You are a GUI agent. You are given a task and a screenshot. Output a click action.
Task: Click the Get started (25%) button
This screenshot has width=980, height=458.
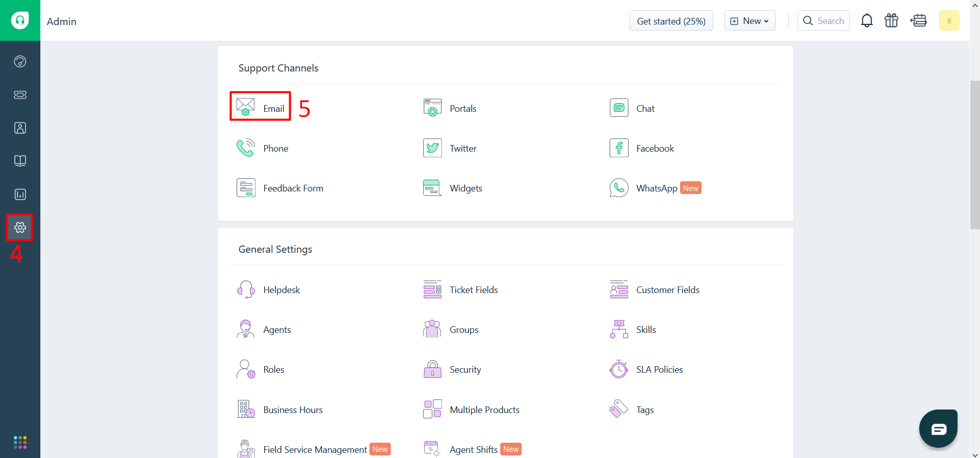pyautogui.click(x=671, y=21)
